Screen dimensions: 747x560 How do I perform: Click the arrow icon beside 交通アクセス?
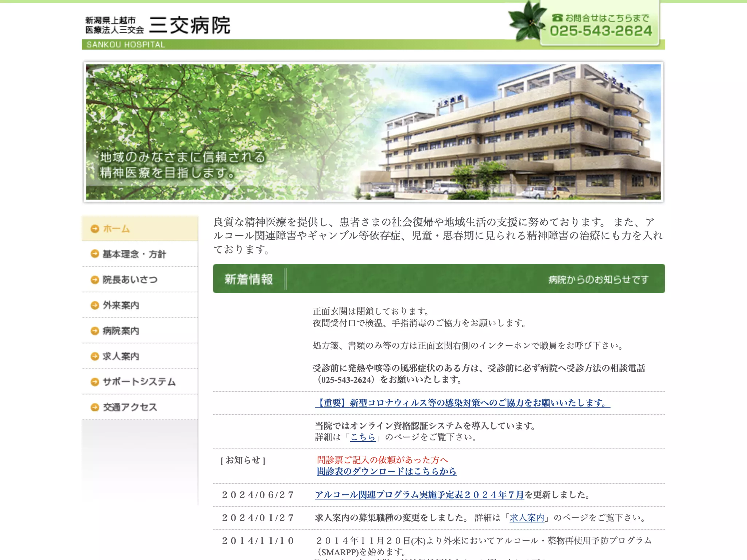[x=95, y=407]
